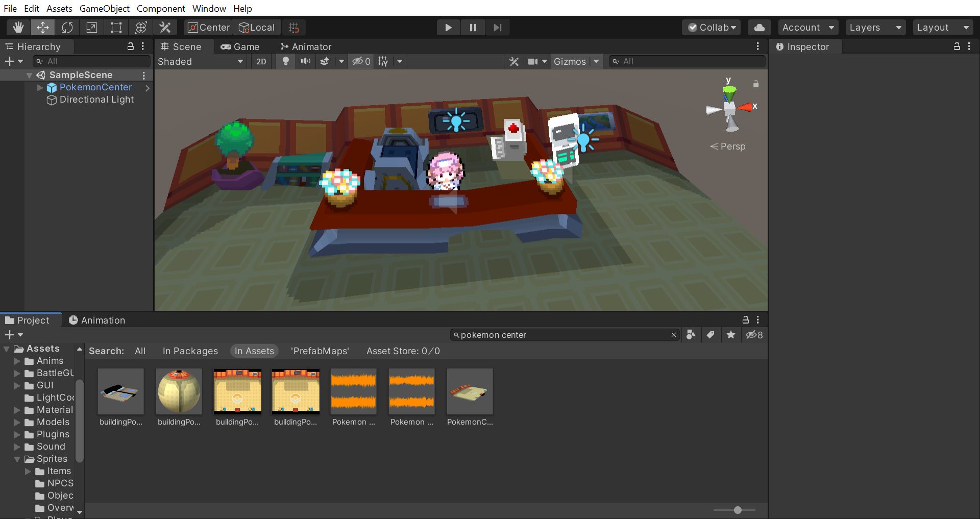Toggle scene effects icon
The height and width of the screenshot is (519, 980).
point(325,62)
